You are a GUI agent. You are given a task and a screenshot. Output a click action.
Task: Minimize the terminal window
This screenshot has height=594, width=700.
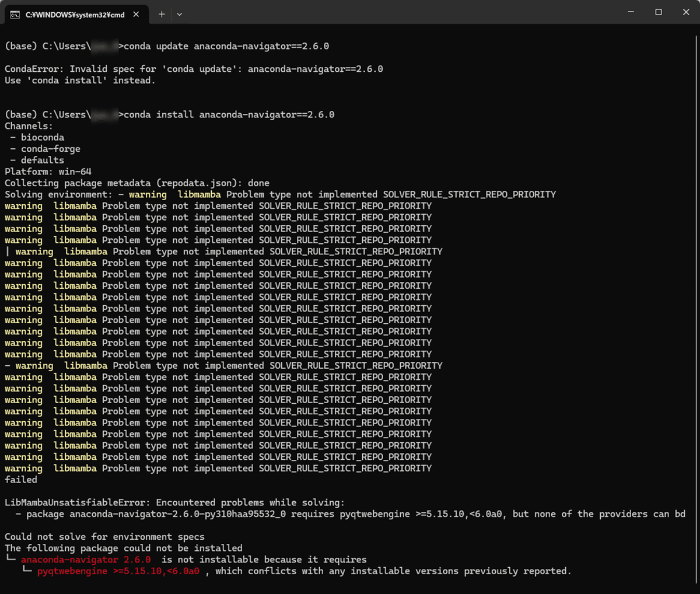631,12
